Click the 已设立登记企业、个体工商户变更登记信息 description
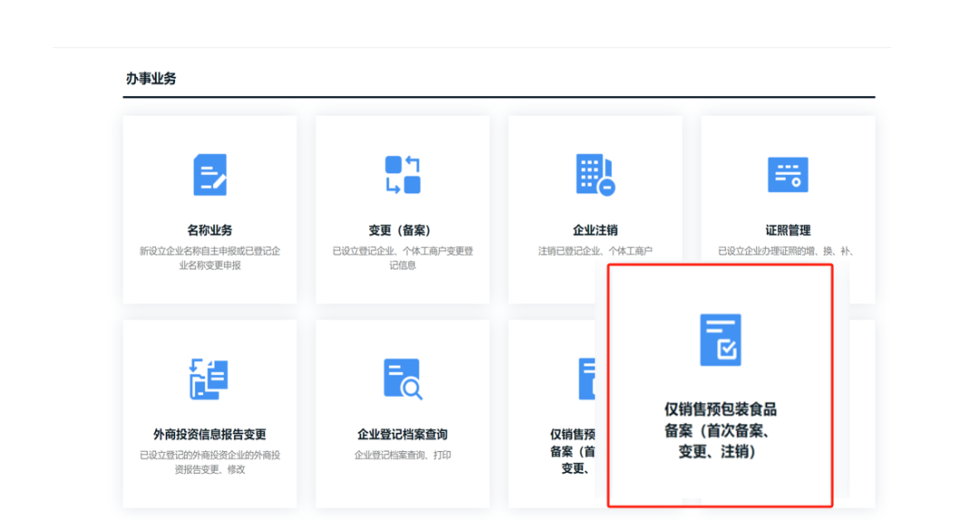The height and width of the screenshot is (520, 980). [x=402, y=258]
